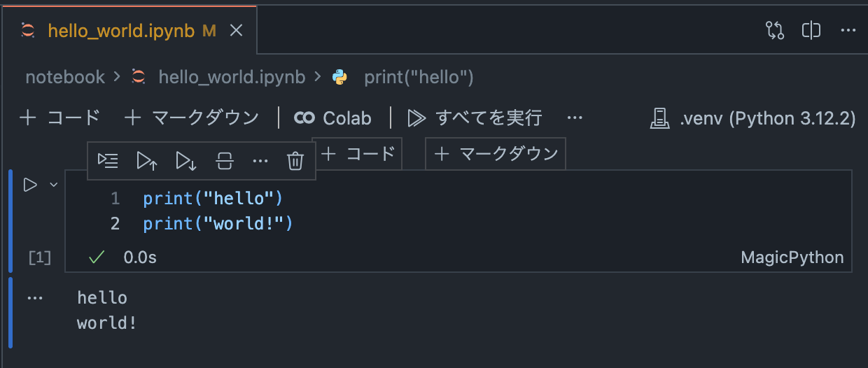Close the hello_world.ipynb tab
The height and width of the screenshot is (368, 868).
(237, 31)
